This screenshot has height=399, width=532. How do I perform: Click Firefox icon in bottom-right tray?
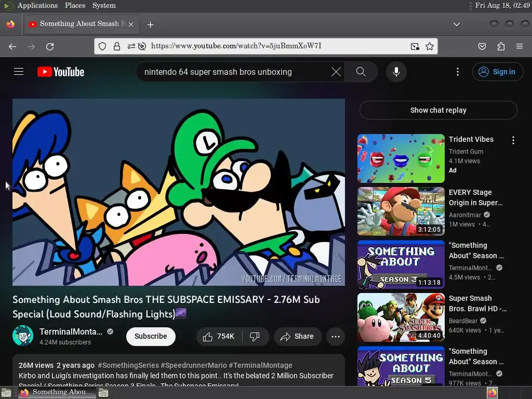pyautogui.click(x=492, y=393)
